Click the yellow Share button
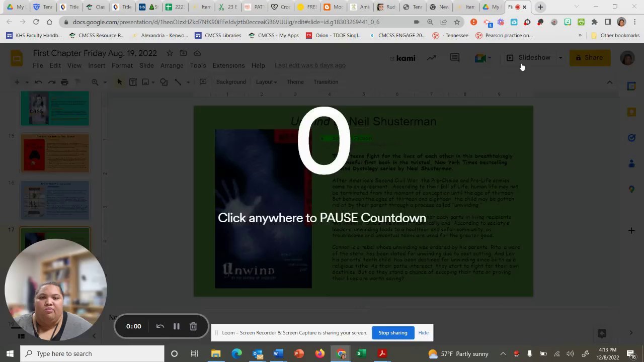The image size is (644, 362). coord(590,58)
